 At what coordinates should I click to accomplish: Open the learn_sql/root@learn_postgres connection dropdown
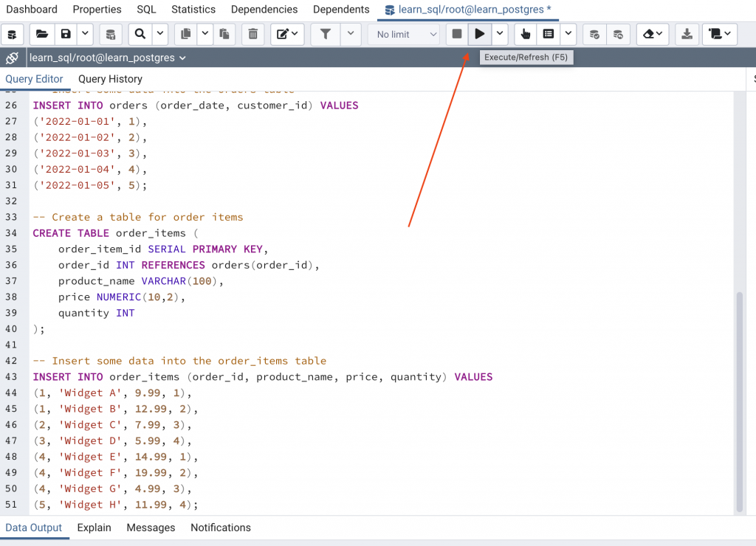point(108,58)
